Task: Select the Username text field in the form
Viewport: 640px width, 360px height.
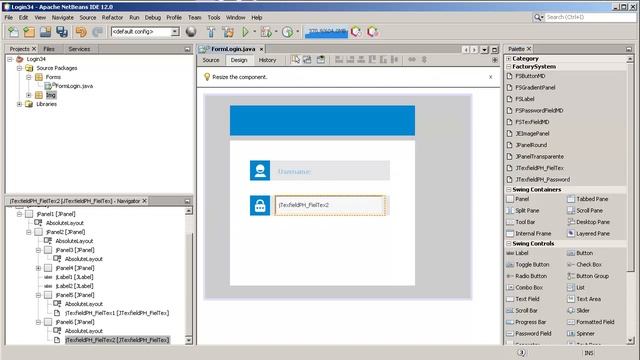Action: [x=330, y=171]
